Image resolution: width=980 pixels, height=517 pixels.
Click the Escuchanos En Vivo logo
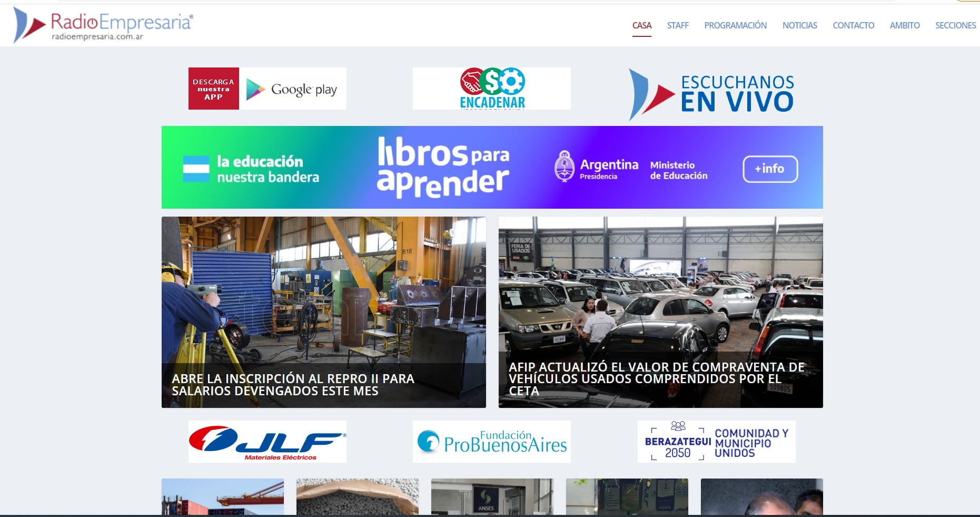[712, 94]
